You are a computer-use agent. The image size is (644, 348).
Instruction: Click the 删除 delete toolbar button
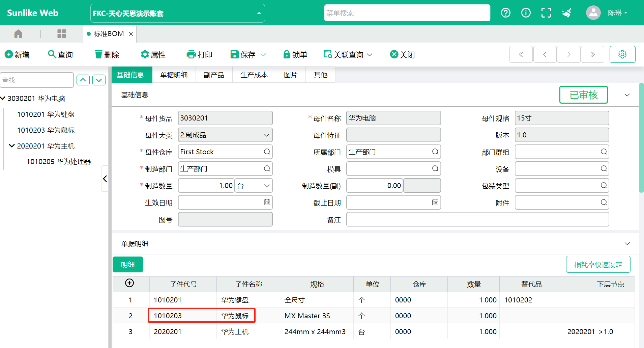107,54
